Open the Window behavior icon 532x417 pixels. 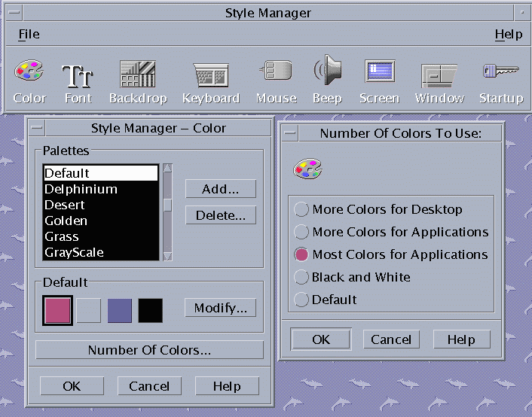point(439,75)
